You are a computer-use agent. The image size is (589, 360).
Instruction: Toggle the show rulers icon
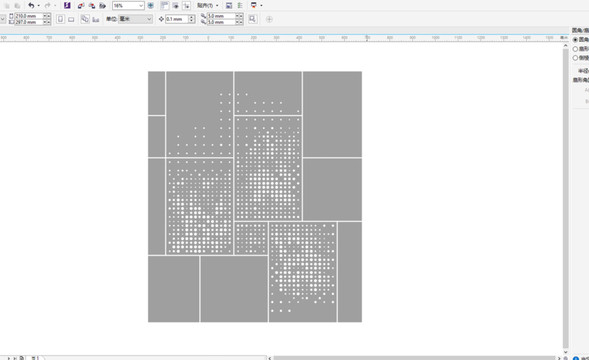(x=165, y=6)
